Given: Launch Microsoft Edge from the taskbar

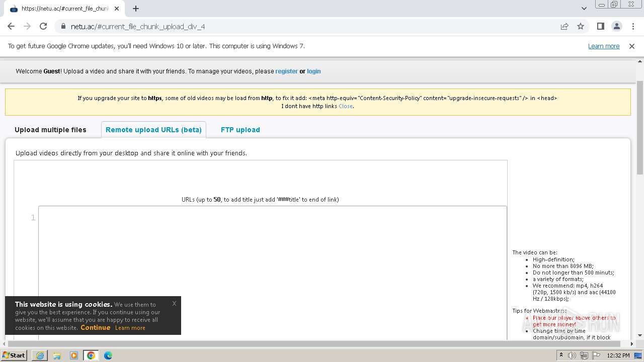Looking at the screenshot, I should click(108, 355).
